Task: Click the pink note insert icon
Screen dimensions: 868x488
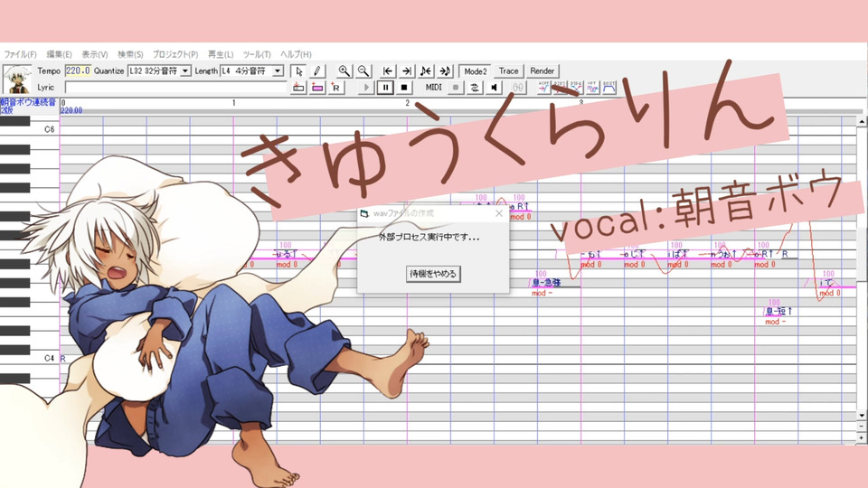Action: click(x=317, y=88)
